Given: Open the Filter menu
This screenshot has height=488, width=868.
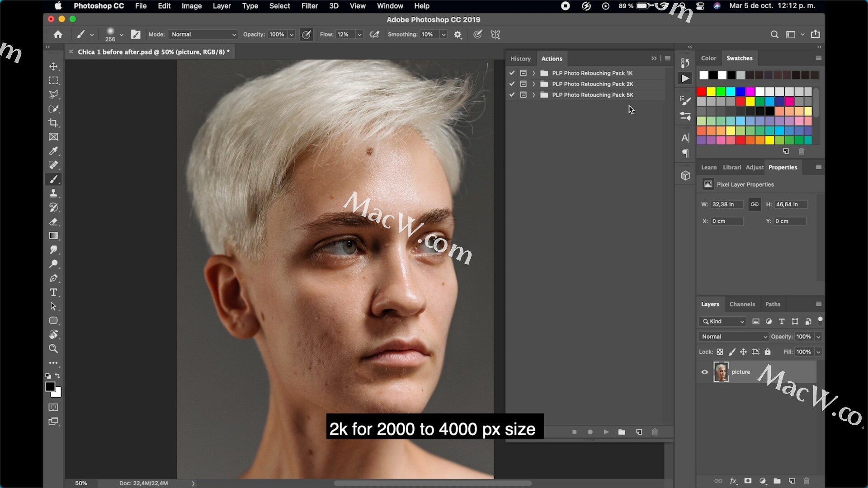Looking at the screenshot, I should point(309,6).
